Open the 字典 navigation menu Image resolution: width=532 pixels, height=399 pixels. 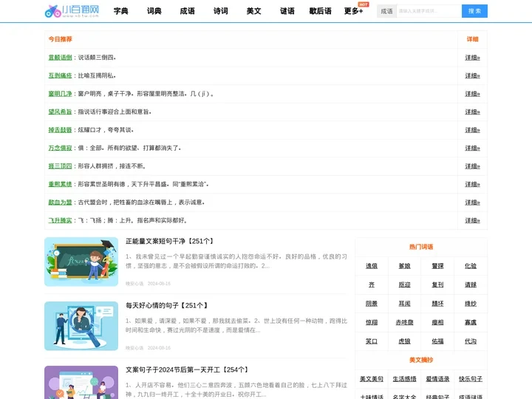(120, 11)
